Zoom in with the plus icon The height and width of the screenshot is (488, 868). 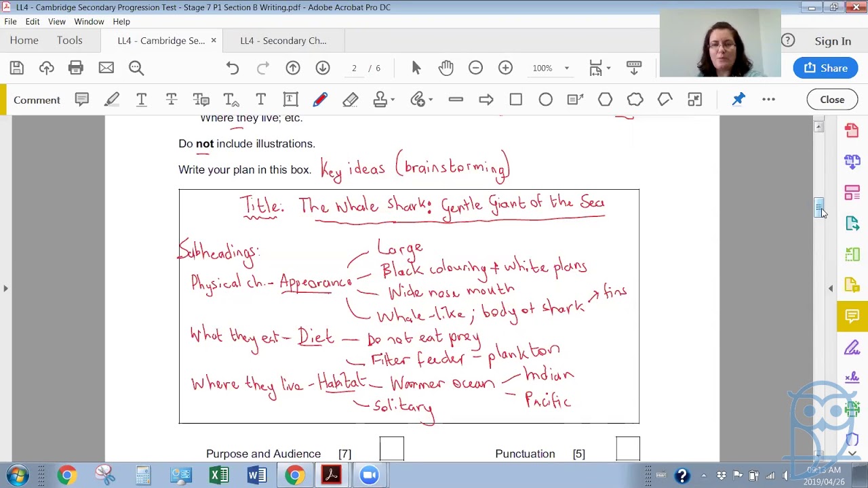tap(505, 68)
